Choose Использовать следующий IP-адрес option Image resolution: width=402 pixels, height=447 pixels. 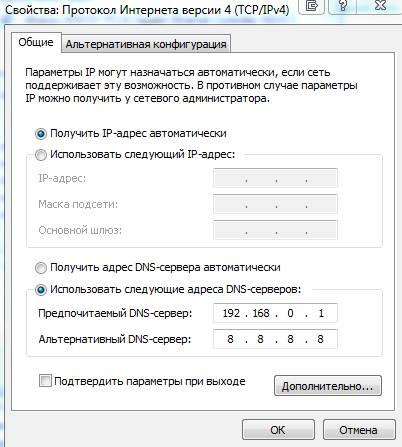(x=41, y=155)
